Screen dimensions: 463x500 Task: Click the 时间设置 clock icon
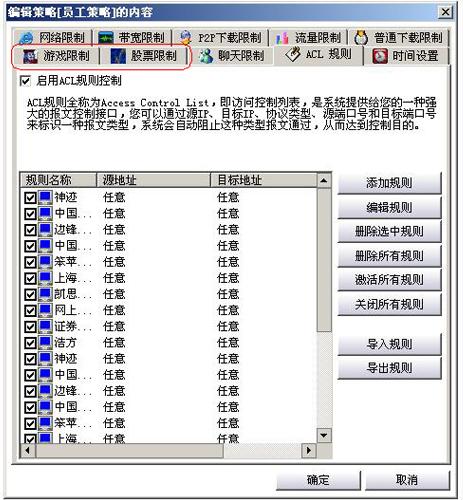coord(380,56)
